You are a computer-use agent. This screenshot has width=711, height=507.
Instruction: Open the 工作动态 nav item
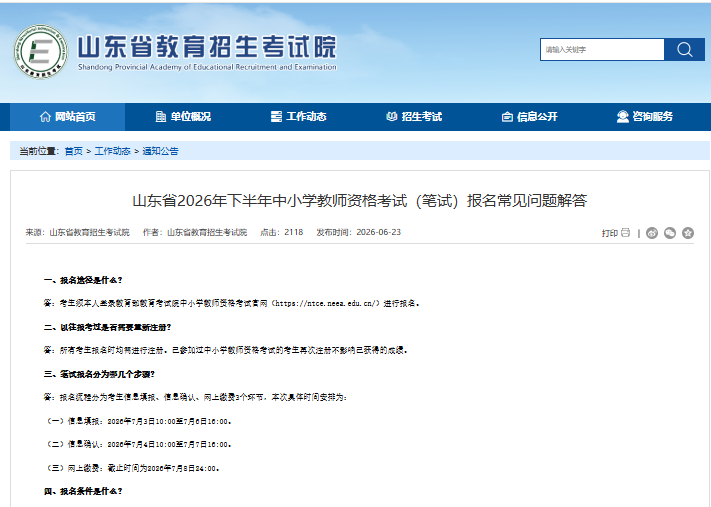[x=298, y=117]
